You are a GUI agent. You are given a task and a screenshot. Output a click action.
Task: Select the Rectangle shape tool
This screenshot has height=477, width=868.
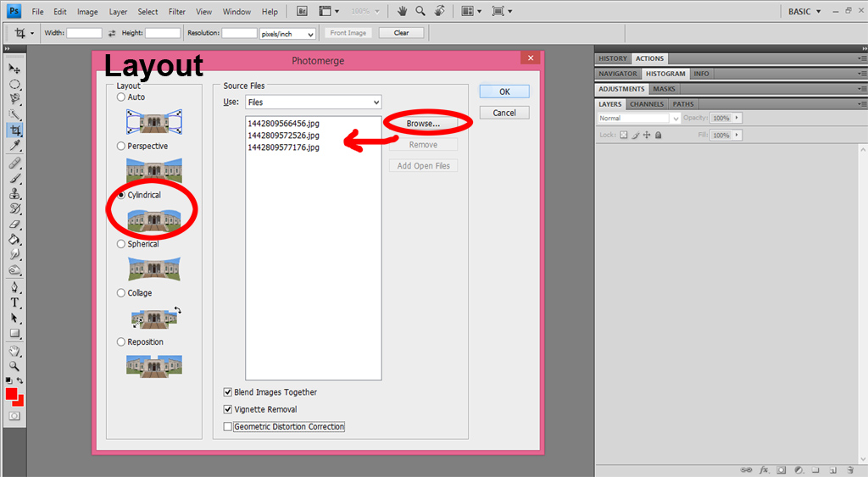click(14, 334)
